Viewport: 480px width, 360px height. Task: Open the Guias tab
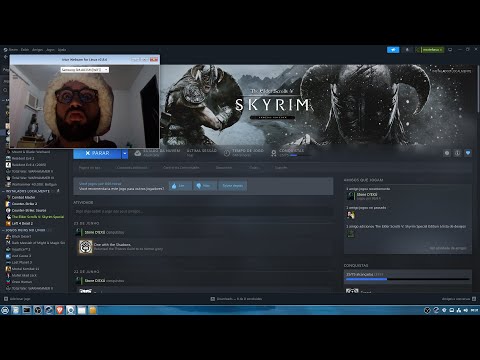click(x=254, y=168)
